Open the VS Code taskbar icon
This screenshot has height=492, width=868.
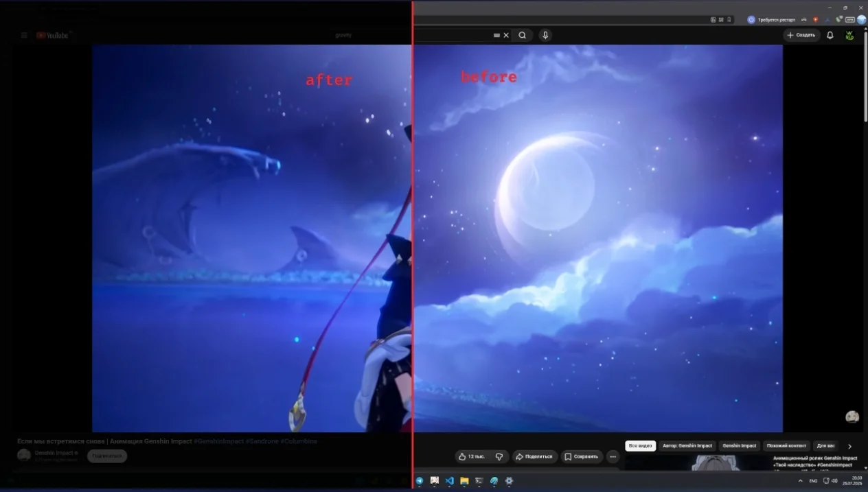[449, 481]
